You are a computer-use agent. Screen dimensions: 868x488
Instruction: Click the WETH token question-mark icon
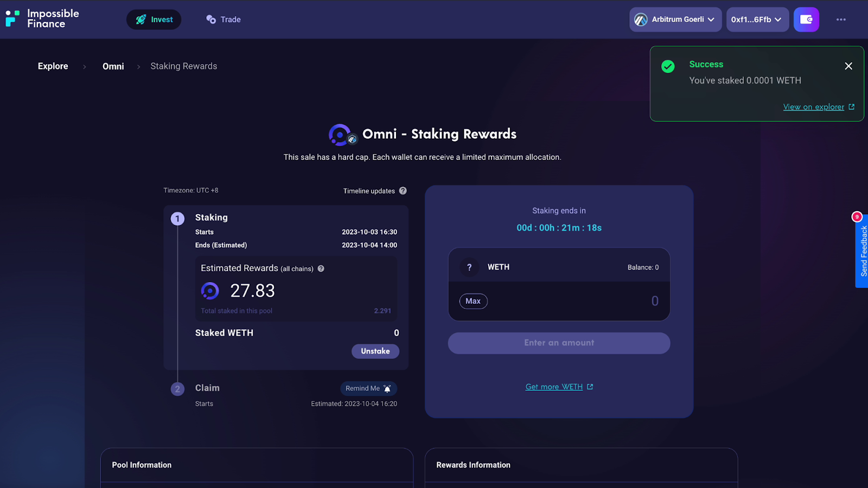(x=470, y=267)
